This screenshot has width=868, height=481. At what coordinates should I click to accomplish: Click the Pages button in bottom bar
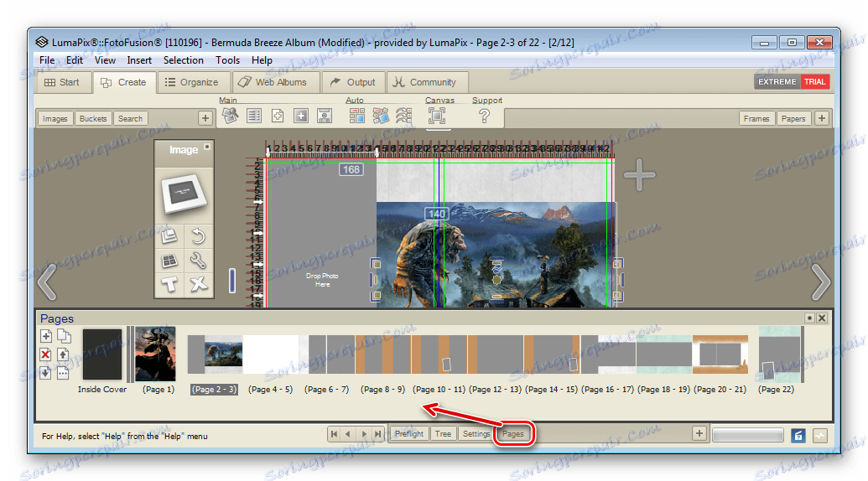[x=513, y=434]
